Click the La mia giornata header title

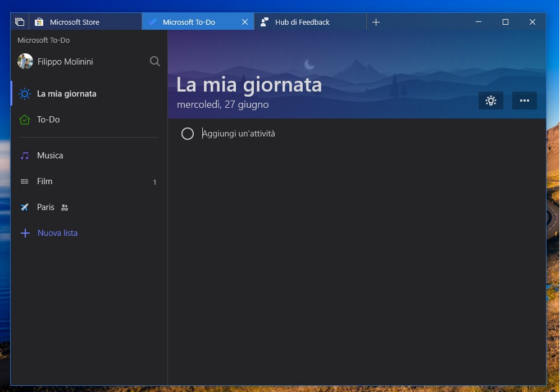point(249,85)
